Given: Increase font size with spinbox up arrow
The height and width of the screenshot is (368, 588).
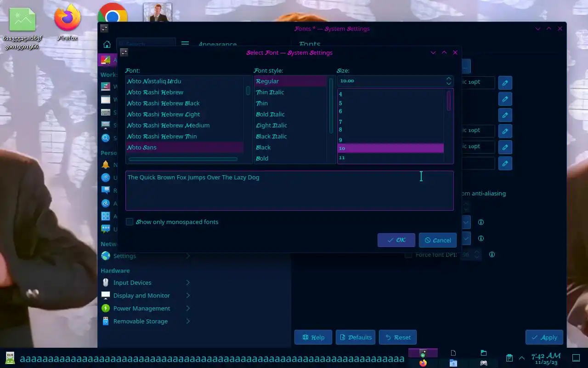Looking at the screenshot, I should coord(449,79).
